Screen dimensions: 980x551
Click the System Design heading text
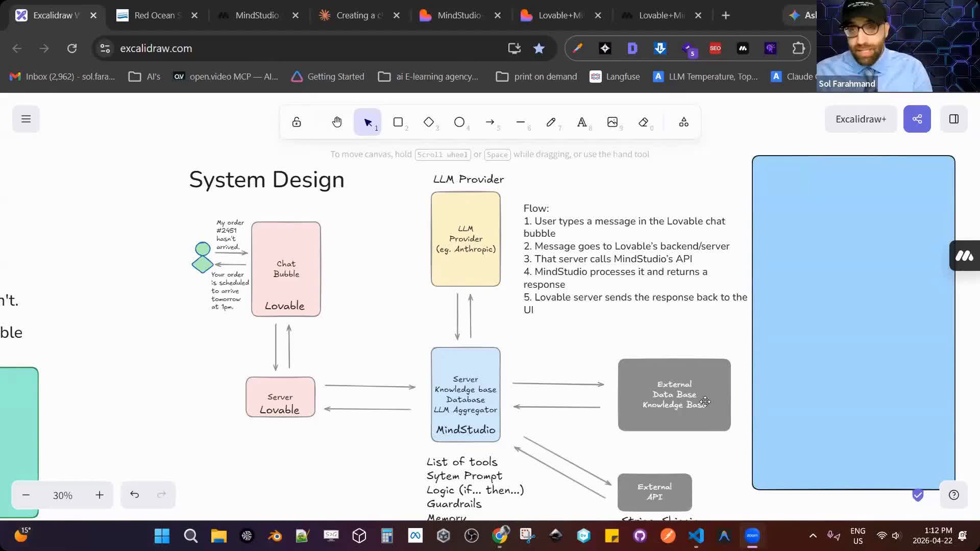point(266,180)
